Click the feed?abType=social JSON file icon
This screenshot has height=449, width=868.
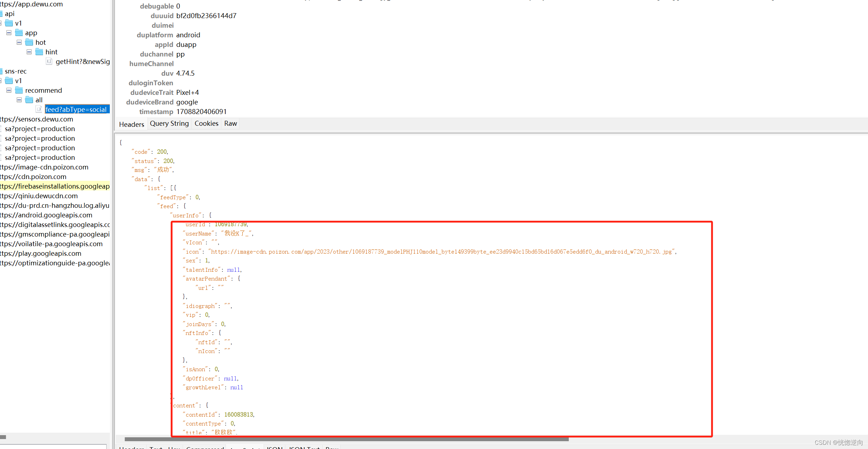39,109
